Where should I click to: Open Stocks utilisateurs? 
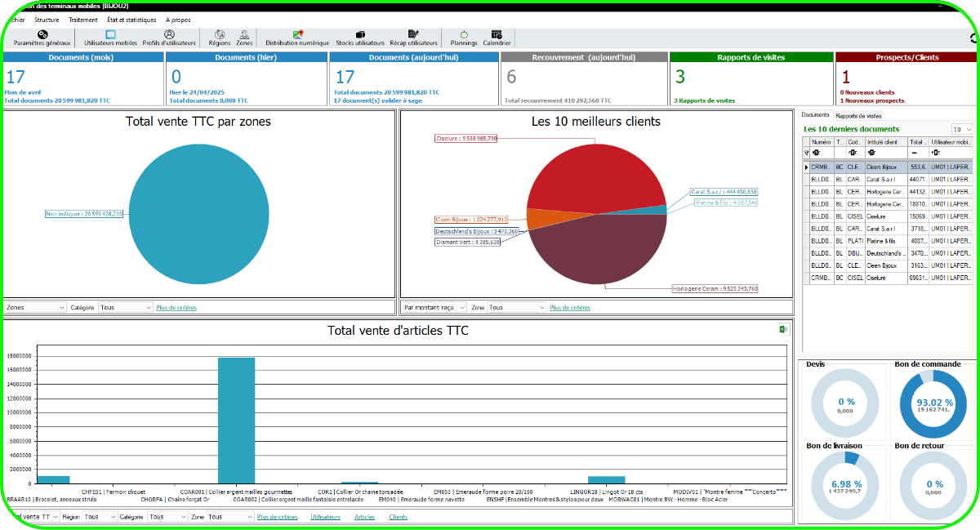360,38
